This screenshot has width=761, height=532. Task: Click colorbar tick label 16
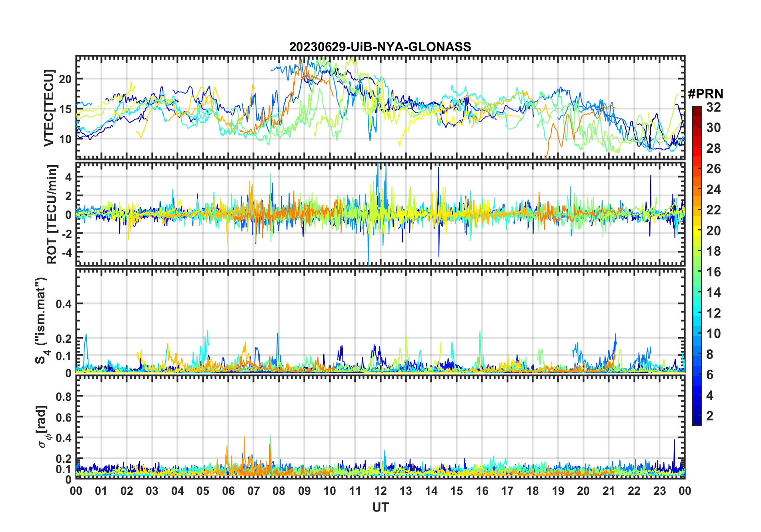pyautogui.click(x=713, y=272)
